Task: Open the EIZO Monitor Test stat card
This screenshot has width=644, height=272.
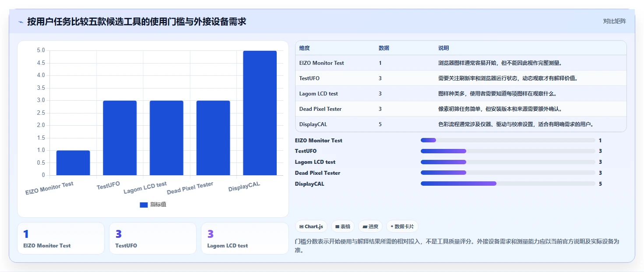Action: (61, 238)
